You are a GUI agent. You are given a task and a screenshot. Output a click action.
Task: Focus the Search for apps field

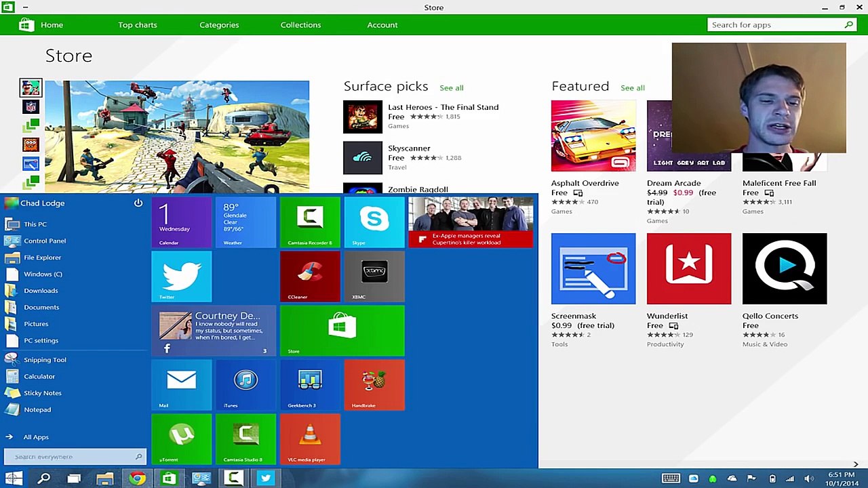click(781, 25)
